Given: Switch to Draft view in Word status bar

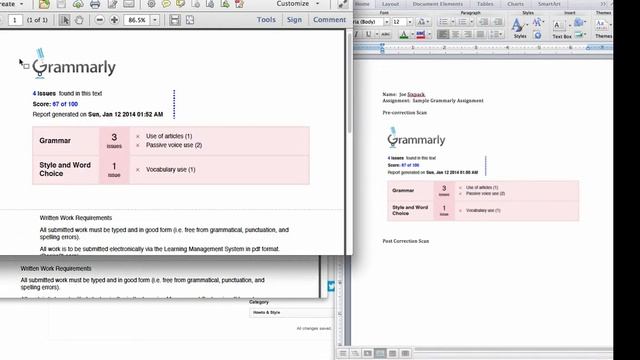Looking at the screenshot, I should point(343,353).
